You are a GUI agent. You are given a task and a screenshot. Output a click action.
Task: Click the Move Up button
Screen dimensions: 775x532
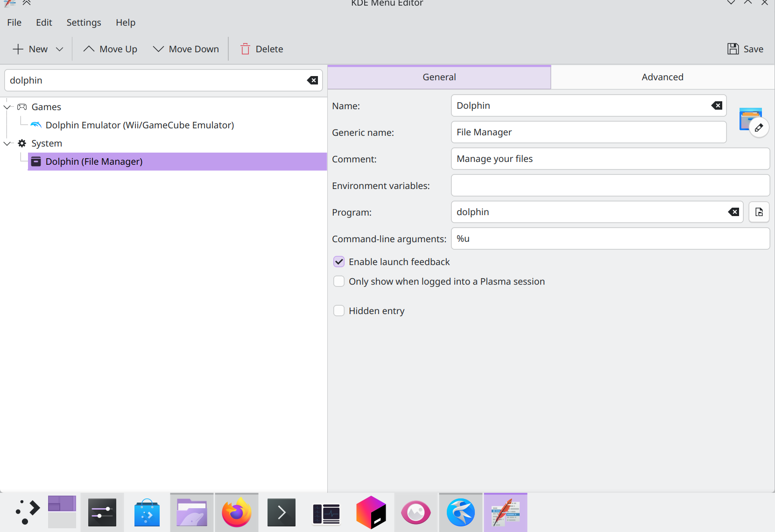[x=110, y=49]
